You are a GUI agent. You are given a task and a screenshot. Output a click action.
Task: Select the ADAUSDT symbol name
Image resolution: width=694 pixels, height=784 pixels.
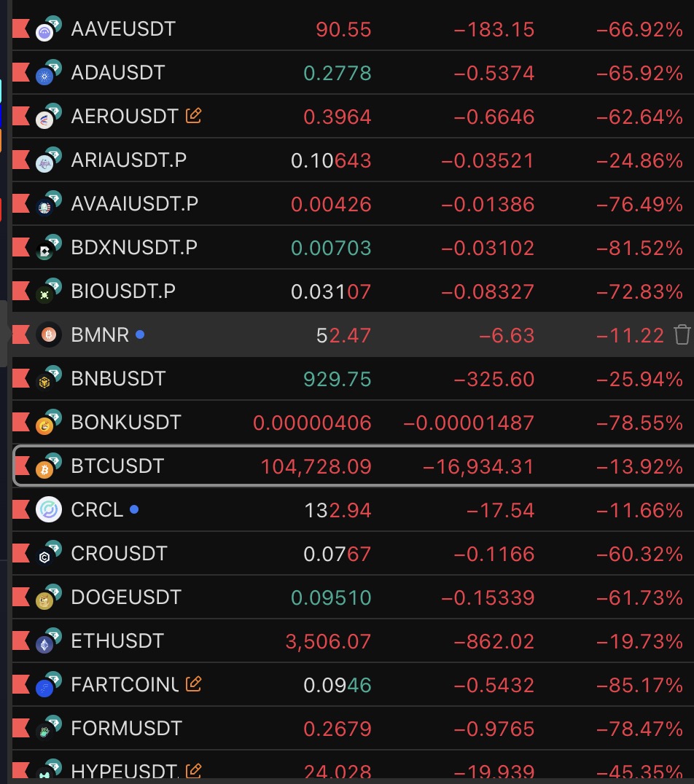pos(118,73)
